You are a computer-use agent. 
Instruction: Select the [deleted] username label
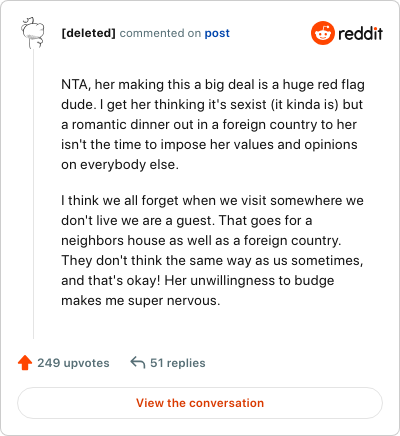88,33
